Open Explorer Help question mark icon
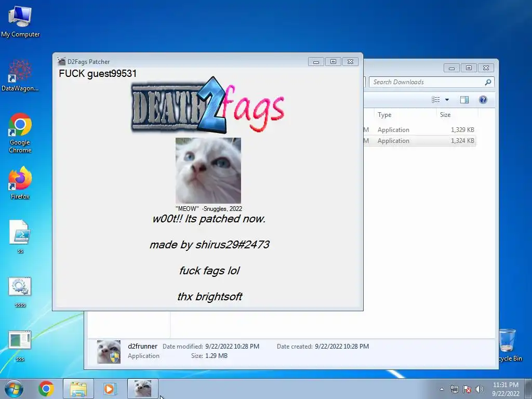 pos(483,99)
